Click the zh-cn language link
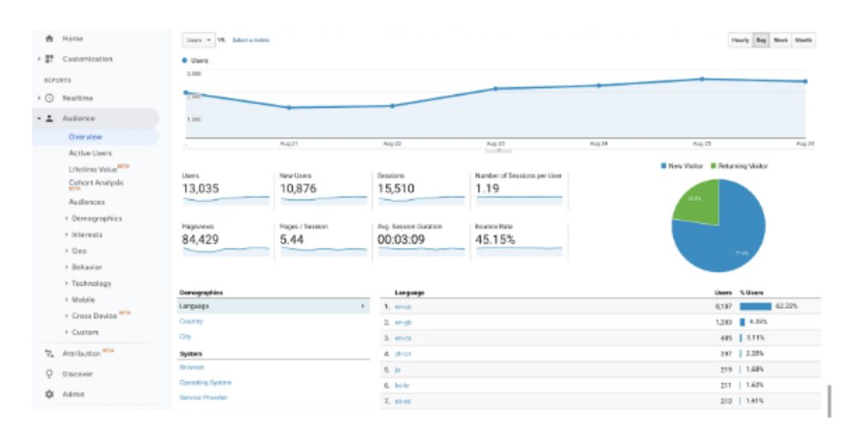This screenshot has width=868, height=443. pyautogui.click(x=403, y=353)
